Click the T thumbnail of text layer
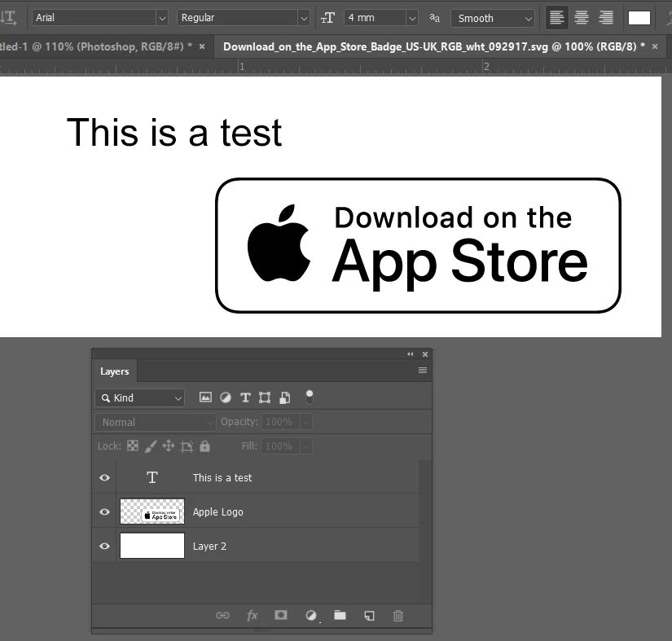Image resolution: width=672 pixels, height=641 pixels. coord(152,477)
